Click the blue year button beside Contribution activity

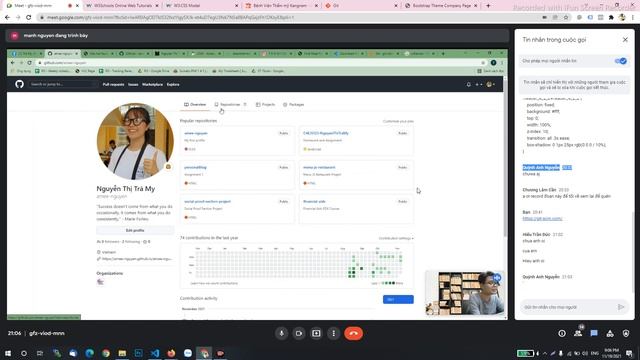tap(398, 300)
